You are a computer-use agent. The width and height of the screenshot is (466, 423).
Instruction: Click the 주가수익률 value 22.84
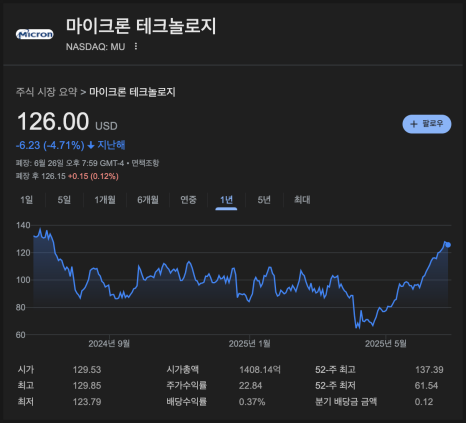click(250, 386)
